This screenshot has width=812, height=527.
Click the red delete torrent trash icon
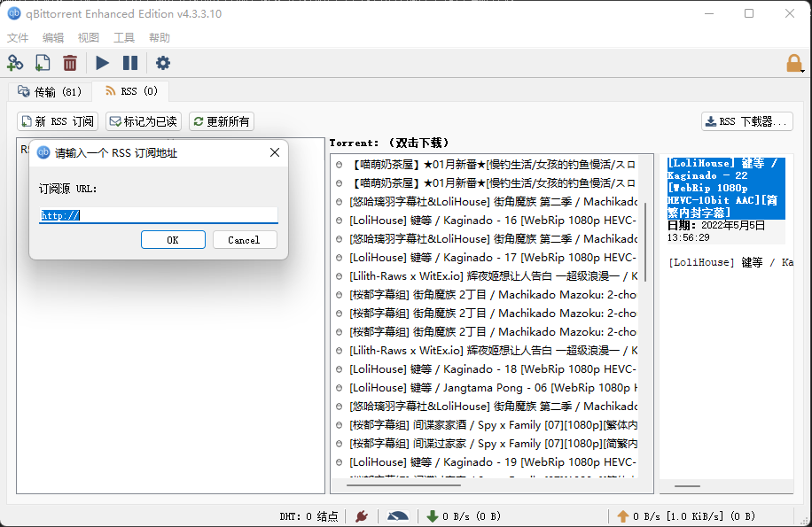(70, 63)
